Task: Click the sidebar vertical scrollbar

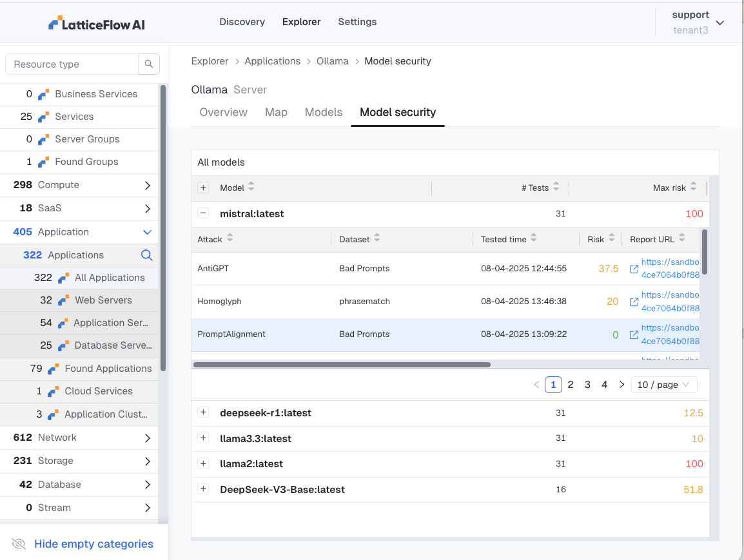Action: (x=163, y=227)
